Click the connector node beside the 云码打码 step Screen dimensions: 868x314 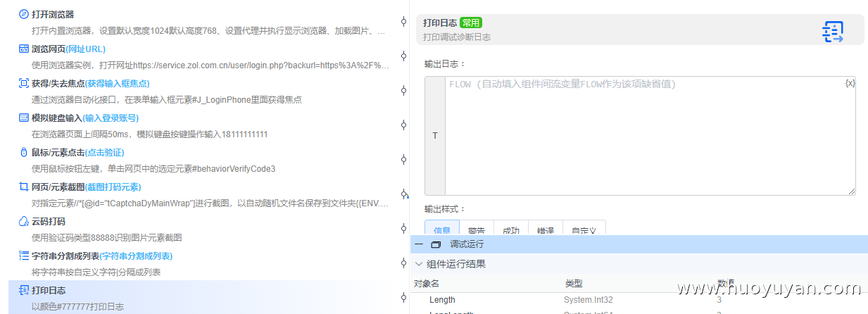(x=403, y=228)
